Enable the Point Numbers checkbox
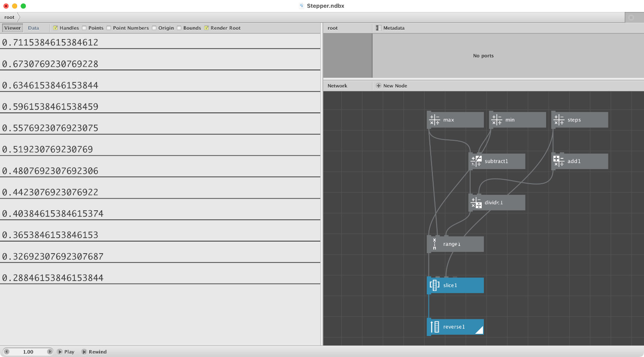The width and height of the screenshot is (644, 357). click(109, 28)
